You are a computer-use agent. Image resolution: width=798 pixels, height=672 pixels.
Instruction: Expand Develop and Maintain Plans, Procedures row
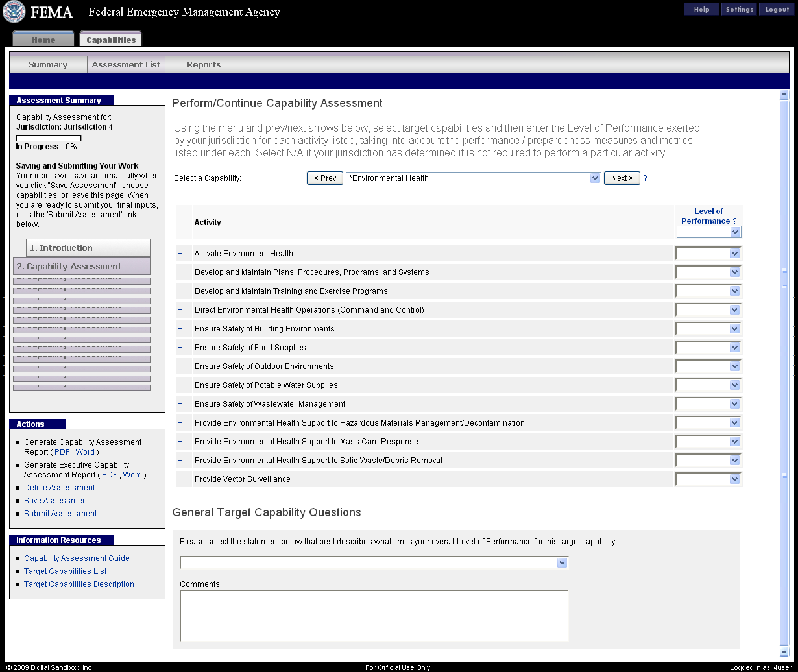pos(180,272)
